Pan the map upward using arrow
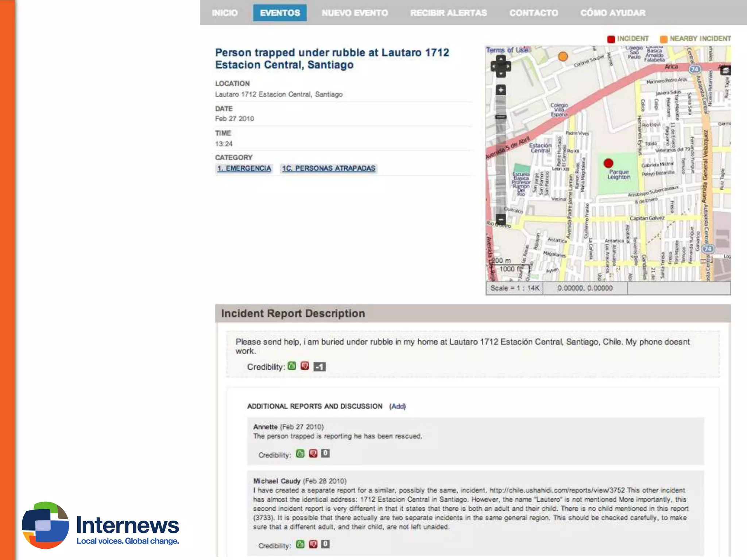Image resolution: width=747 pixels, height=560 pixels. click(501, 59)
